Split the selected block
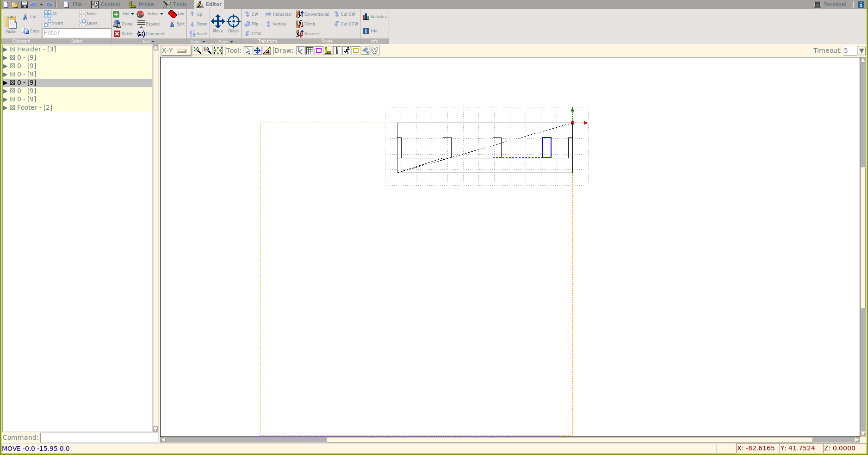This screenshot has height=455, width=868. 177,24
